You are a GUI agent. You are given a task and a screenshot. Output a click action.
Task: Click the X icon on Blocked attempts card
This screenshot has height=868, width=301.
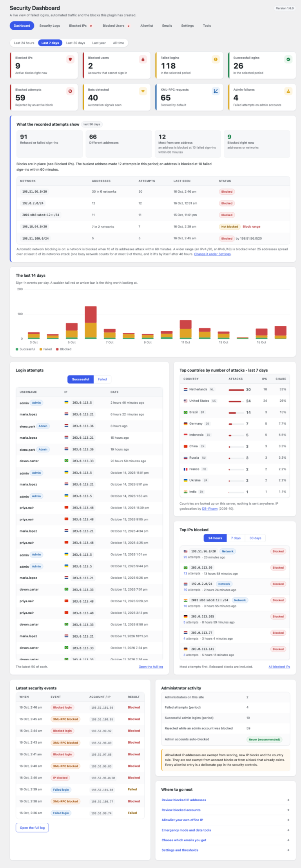tap(70, 91)
